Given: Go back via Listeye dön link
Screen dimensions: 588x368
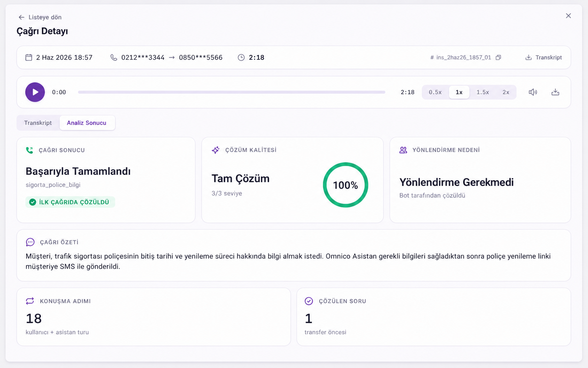Looking at the screenshot, I should pos(40,17).
